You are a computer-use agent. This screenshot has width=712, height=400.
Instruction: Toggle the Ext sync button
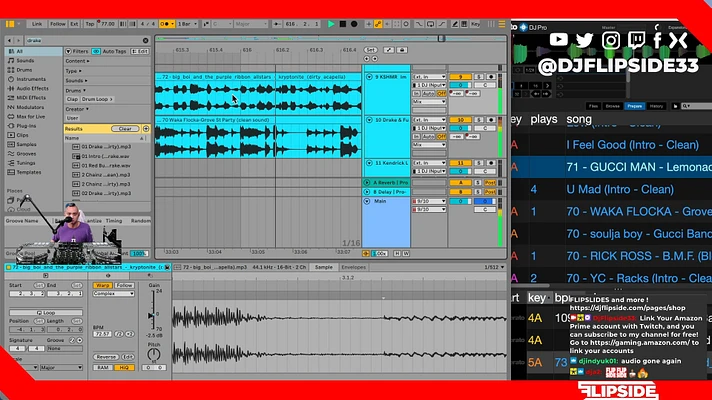(x=74, y=24)
